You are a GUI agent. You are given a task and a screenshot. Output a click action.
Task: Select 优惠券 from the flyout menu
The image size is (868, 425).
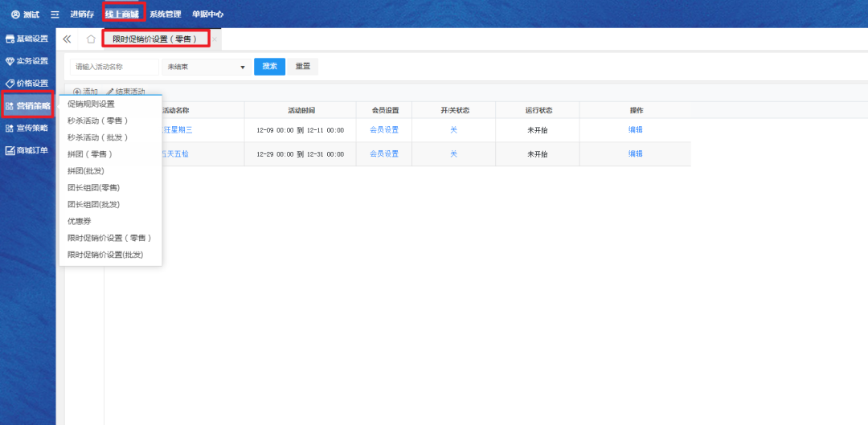point(79,221)
